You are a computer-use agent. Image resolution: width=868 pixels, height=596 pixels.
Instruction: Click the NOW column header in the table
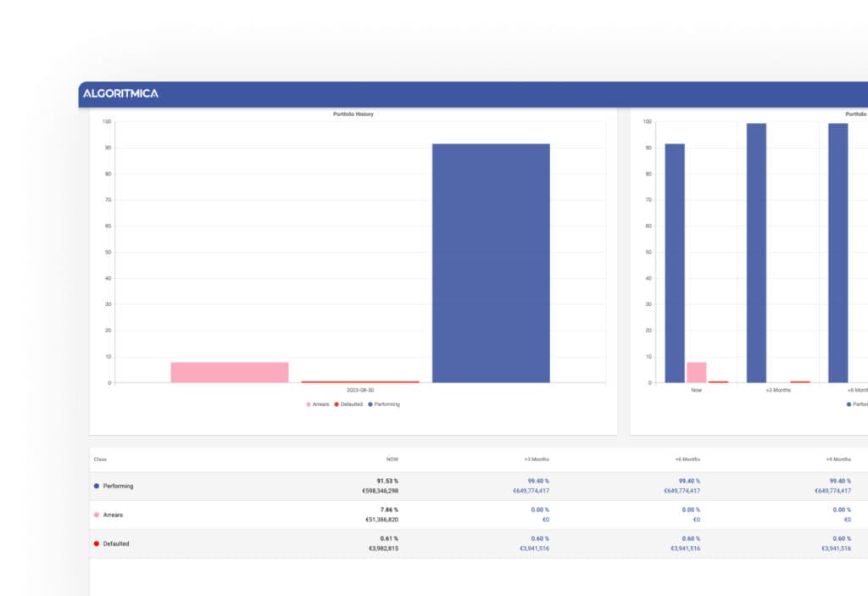click(392, 460)
